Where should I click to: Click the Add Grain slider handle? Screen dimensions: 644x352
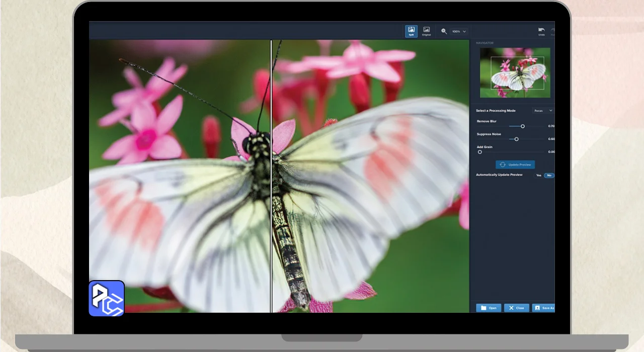point(479,152)
